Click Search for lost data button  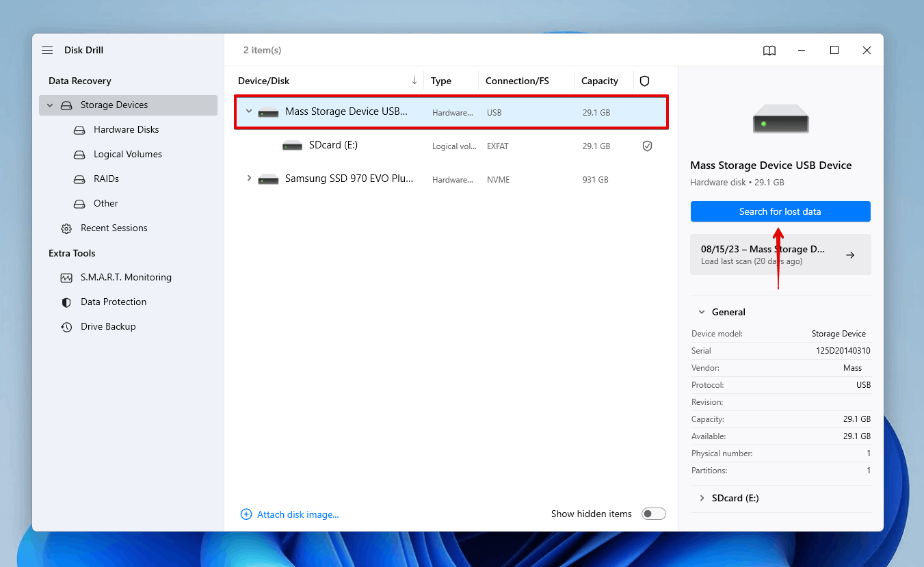780,211
